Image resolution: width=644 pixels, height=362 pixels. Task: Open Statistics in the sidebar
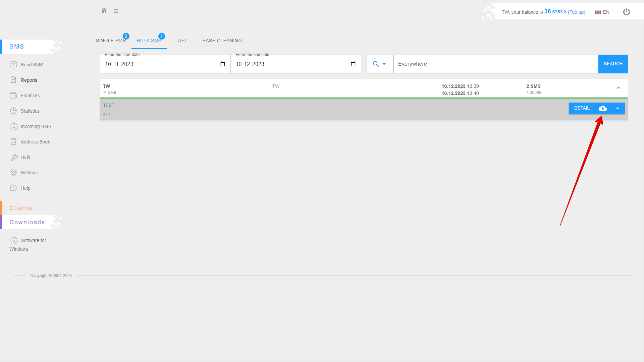pos(30,111)
